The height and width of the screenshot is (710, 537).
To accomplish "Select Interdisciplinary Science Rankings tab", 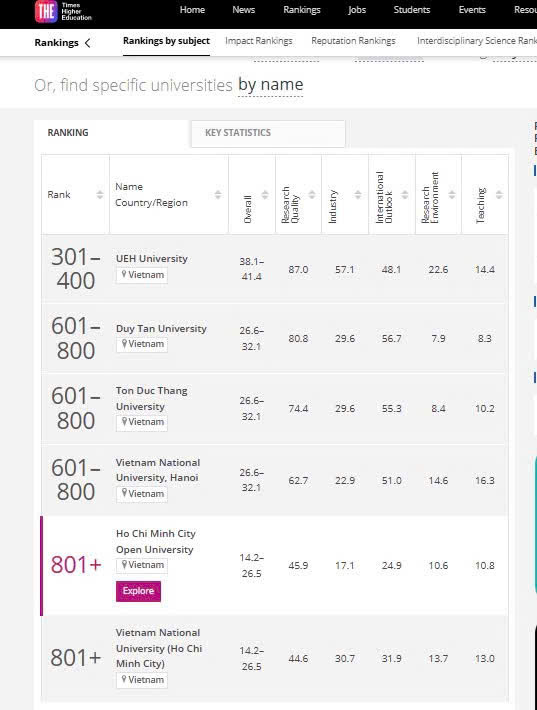I will click(477, 41).
